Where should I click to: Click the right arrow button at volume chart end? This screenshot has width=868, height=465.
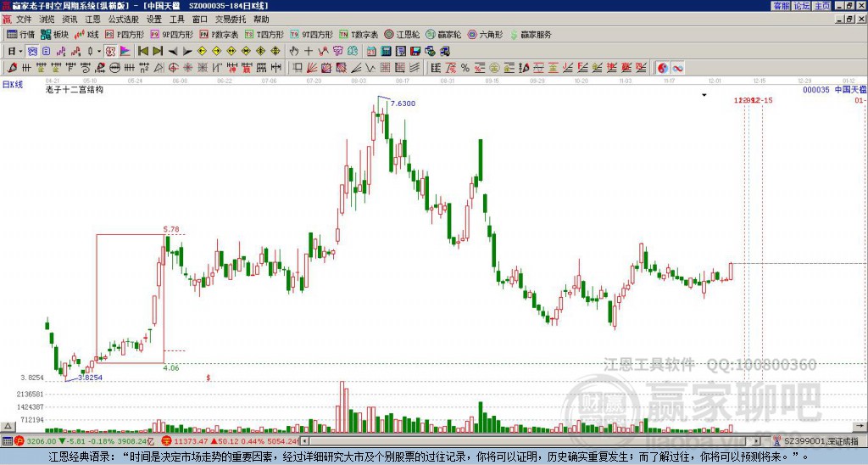[861, 427]
